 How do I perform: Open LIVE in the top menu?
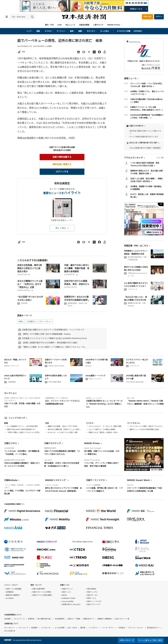[x=60, y=25]
